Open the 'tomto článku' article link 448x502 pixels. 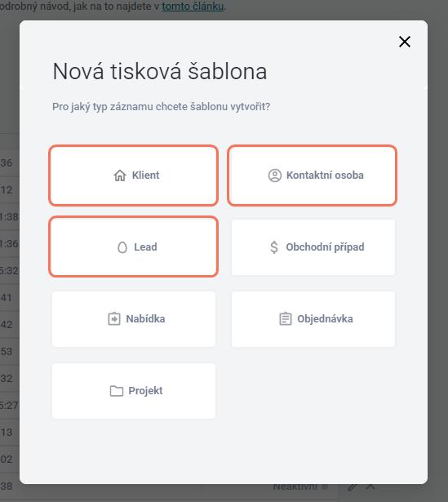coord(193,6)
